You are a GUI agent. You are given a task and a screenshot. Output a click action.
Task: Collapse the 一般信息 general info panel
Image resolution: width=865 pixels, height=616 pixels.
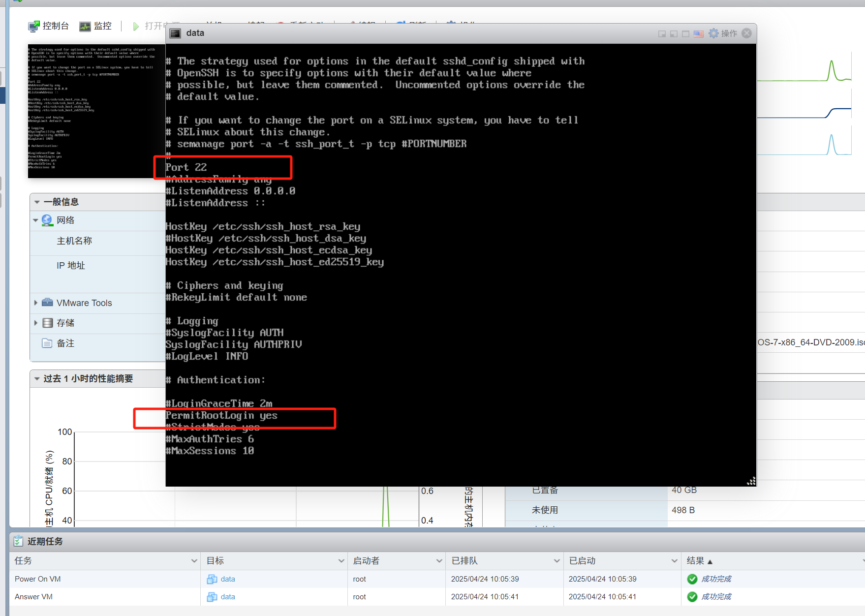37,202
